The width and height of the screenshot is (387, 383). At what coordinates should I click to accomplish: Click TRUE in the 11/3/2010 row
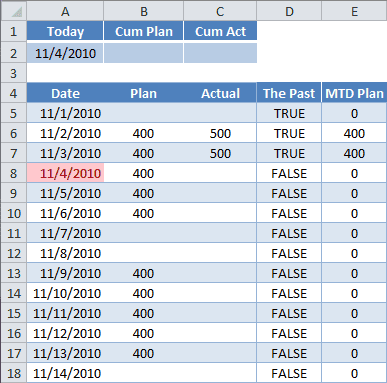click(x=289, y=153)
